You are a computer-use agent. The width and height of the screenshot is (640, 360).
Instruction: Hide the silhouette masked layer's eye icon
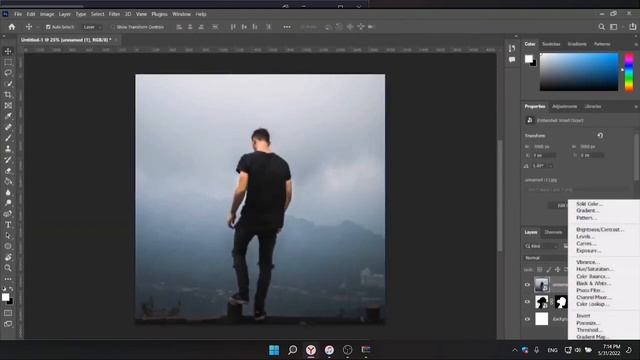pyautogui.click(x=527, y=302)
